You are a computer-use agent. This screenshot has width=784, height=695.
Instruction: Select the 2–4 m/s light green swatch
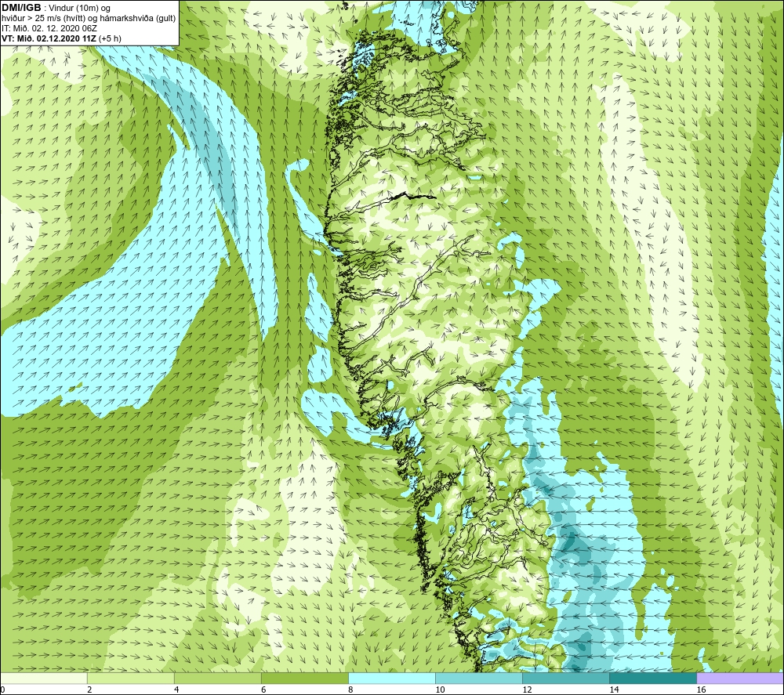click(x=131, y=678)
